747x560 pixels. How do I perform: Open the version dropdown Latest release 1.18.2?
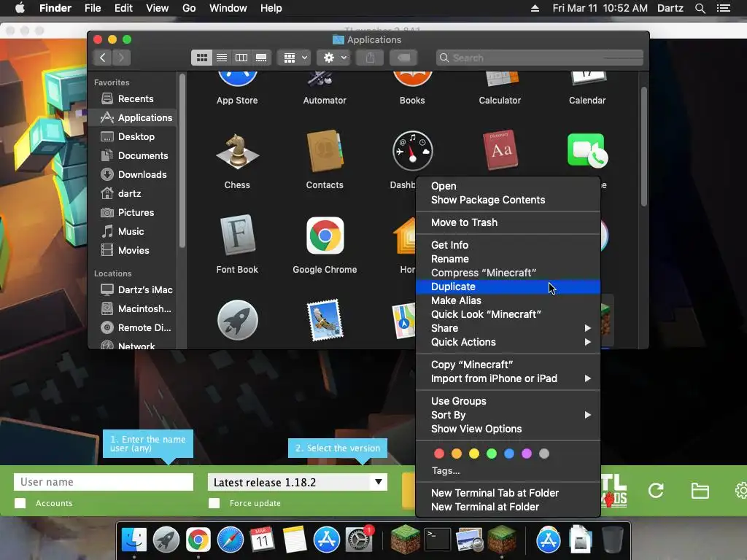(298, 482)
